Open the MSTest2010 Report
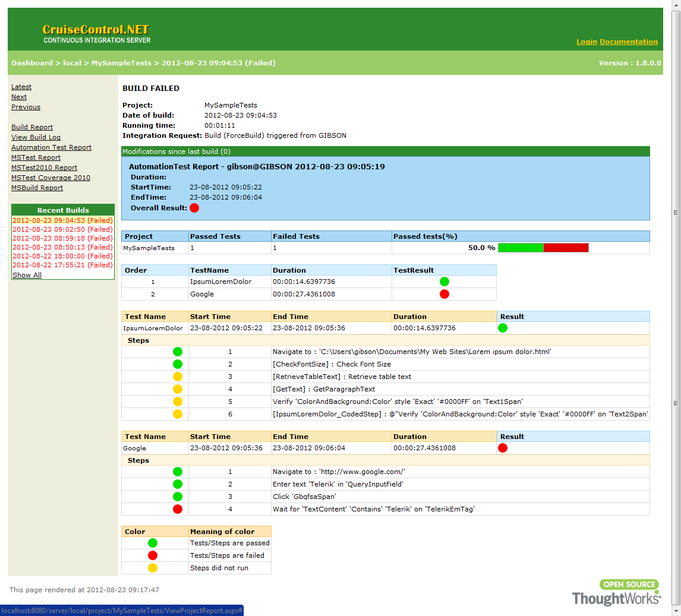Screen dimensions: 681x616 pyautogui.click(x=45, y=168)
